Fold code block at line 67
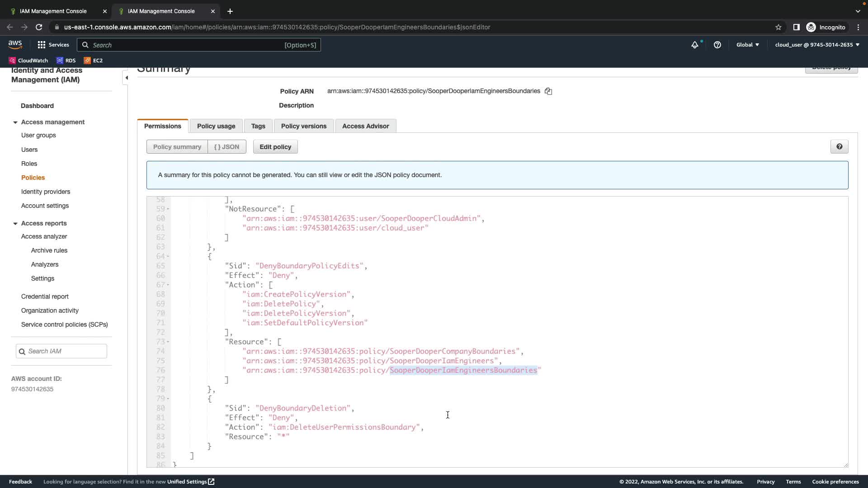The image size is (868, 488). tap(168, 285)
